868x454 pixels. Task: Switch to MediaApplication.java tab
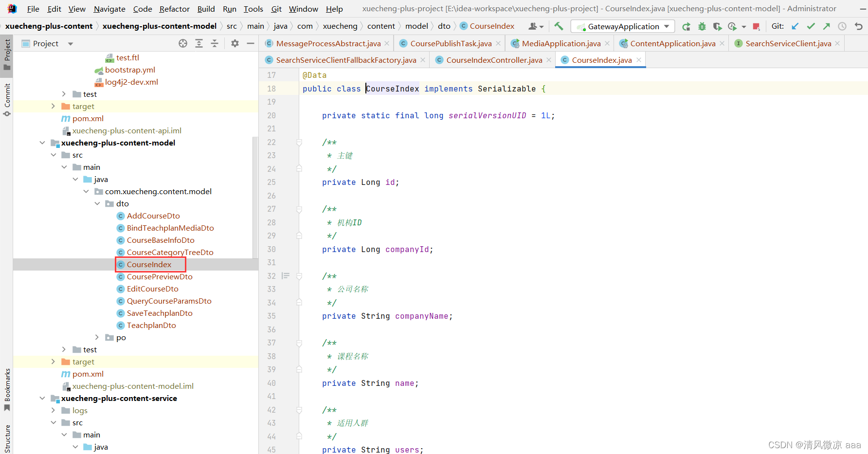(561, 43)
